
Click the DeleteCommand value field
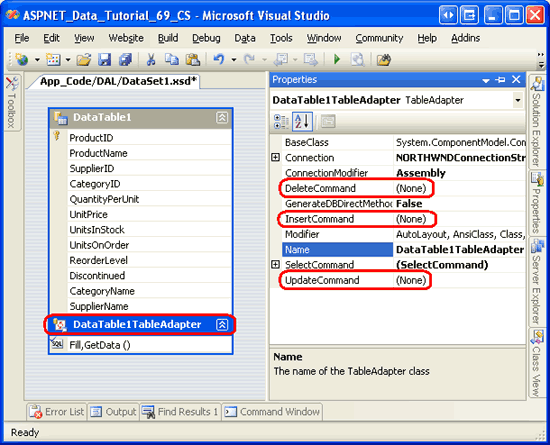coord(460,188)
